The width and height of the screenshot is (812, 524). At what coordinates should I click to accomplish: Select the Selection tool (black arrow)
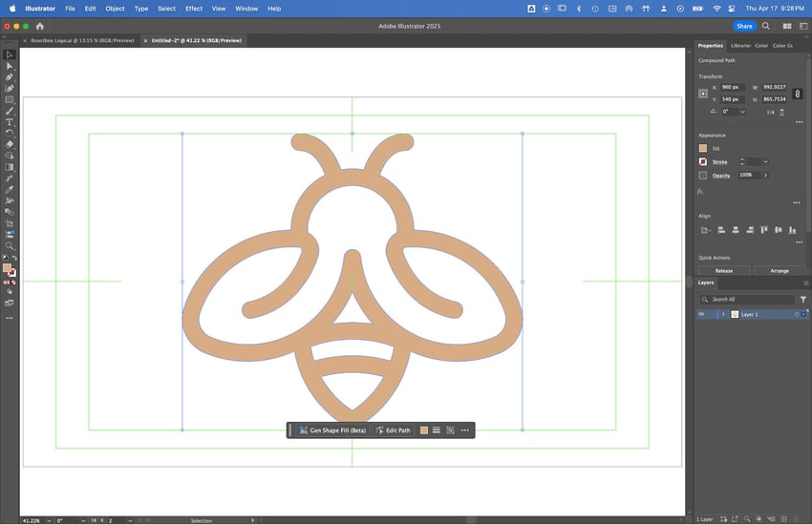(10, 54)
